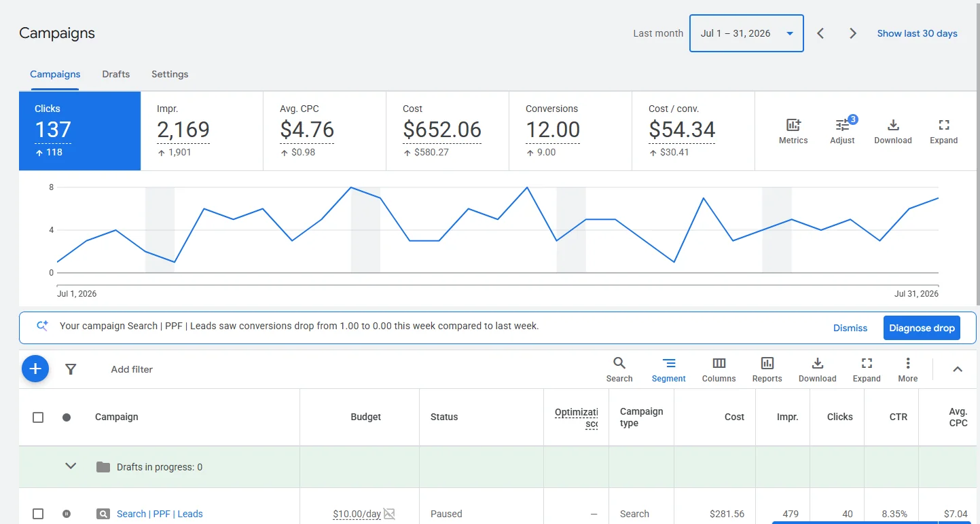Click the search campaign type icon in the Search | PPF | Leads row
Viewport: 980px width, 524px height.
click(103, 514)
